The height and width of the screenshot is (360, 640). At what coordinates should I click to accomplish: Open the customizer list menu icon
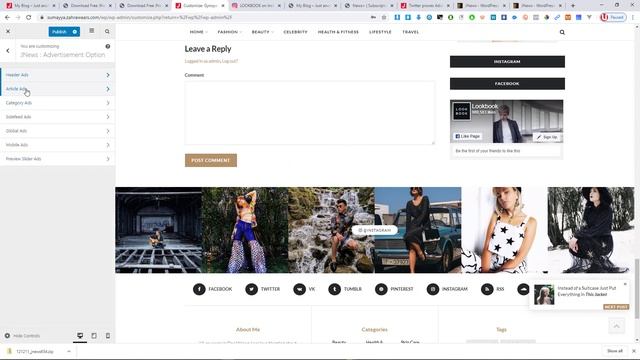(x=92, y=31)
